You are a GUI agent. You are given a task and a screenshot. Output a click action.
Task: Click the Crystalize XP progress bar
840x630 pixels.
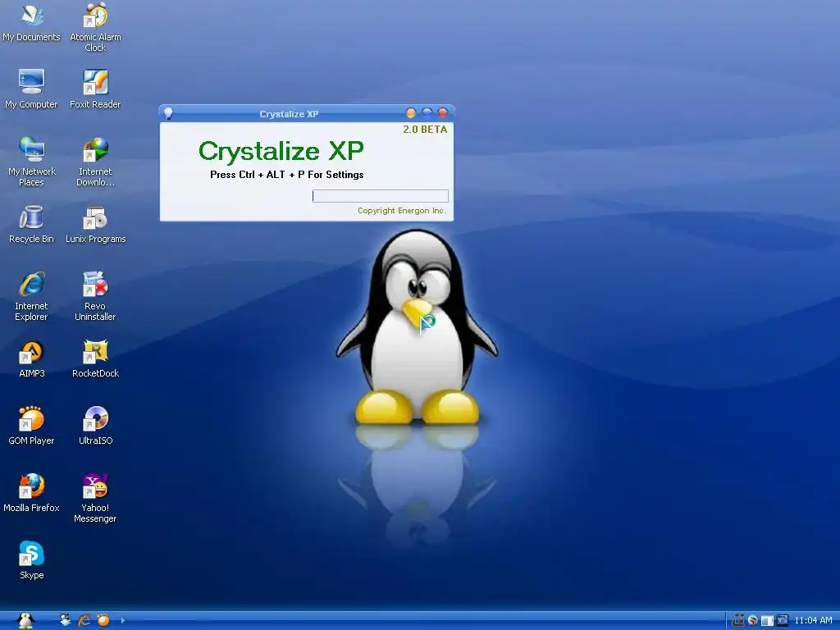coord(381,196)
